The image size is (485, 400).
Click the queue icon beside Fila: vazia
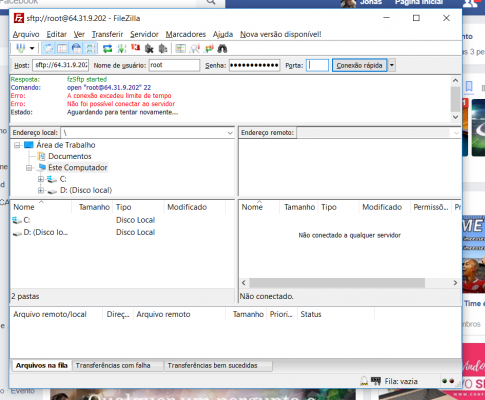tap(376, 381)
